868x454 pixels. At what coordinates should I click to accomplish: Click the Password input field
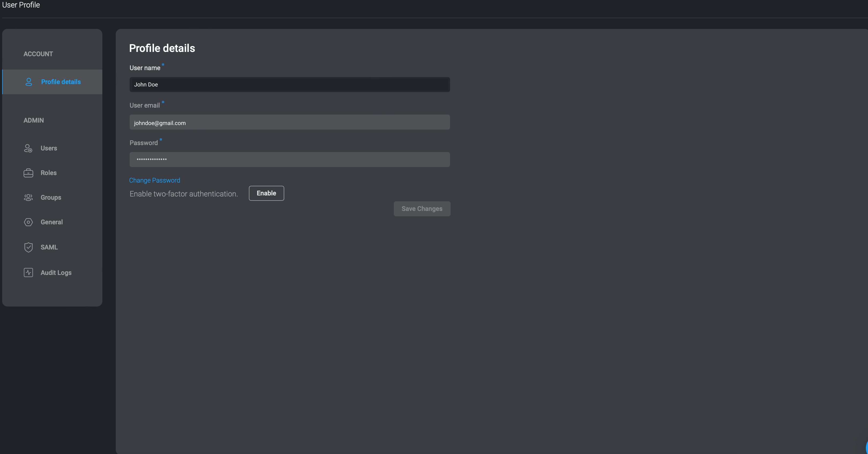pos(290,159)
